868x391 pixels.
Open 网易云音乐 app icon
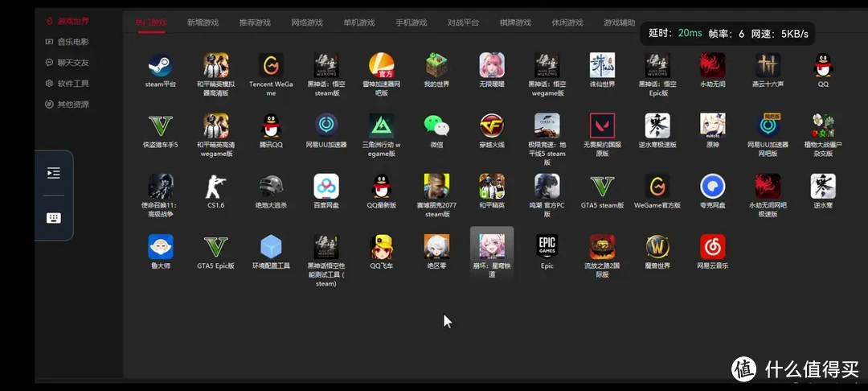point(712,246)
